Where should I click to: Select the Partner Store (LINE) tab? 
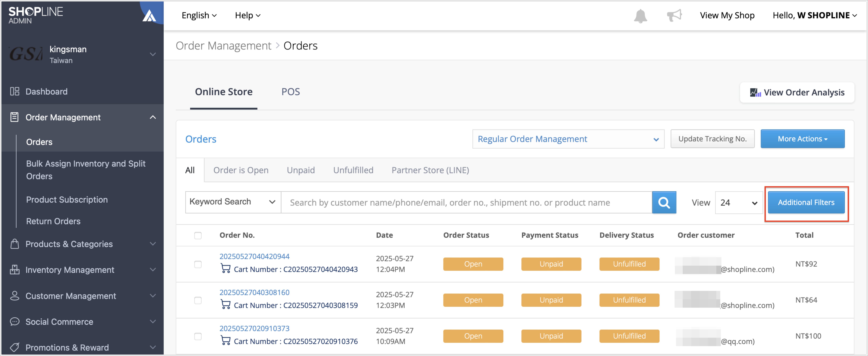[430, 170]
